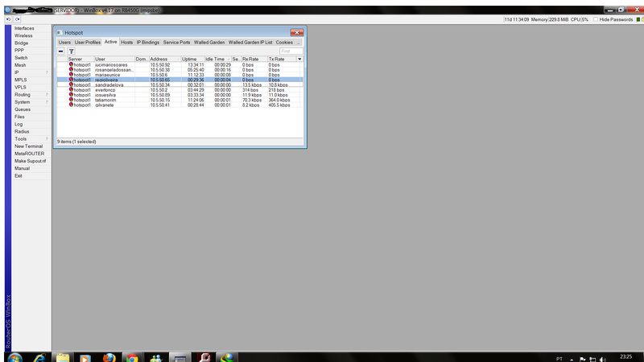The height and width of the screenshot is (362, 644).
Task: Open MetaROUTER from the sidebar
Action: [31, 154]
